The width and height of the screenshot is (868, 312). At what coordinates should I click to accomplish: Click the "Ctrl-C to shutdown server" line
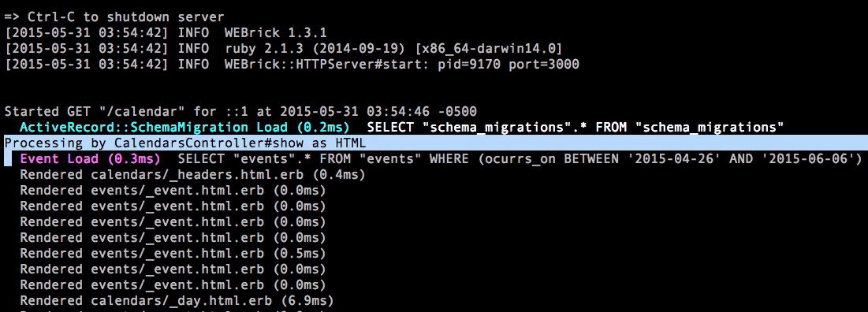click(x=114, y=17)
